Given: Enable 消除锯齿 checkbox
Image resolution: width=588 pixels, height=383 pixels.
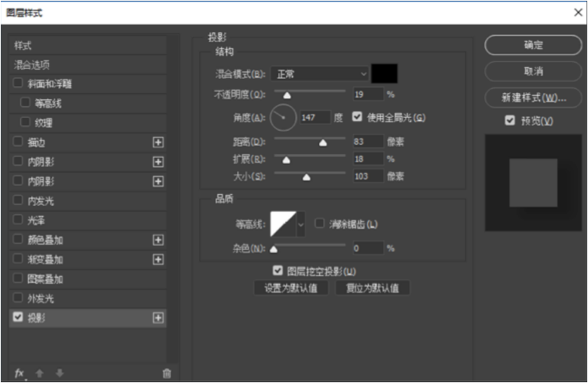Looking at the screenshot, I should (319, 224).
